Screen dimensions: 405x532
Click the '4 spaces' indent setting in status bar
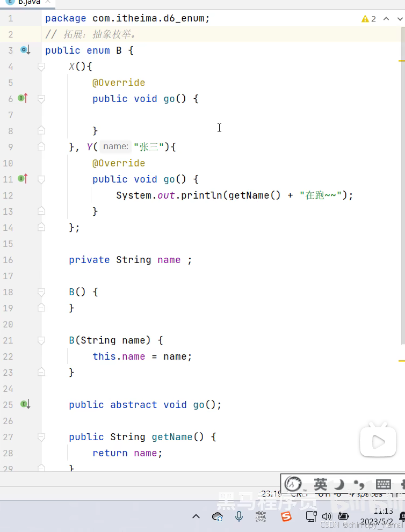click(x=366, y=494)
